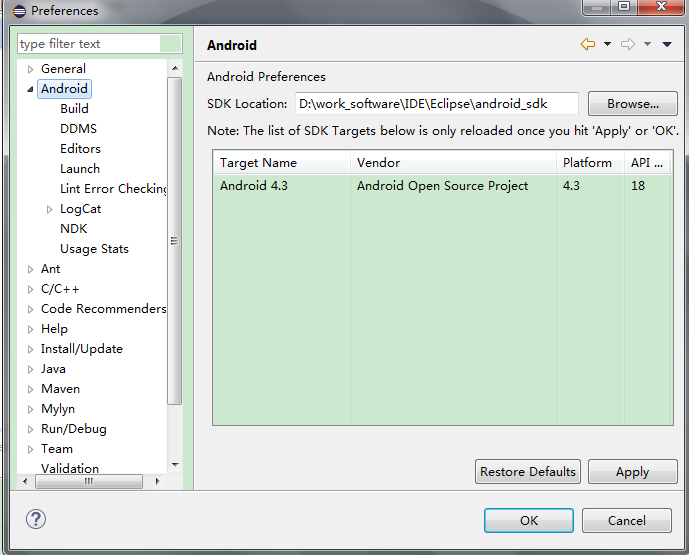Open the DDMS preference page
This screenshot has height=555, width=689.
pos(78,129)
